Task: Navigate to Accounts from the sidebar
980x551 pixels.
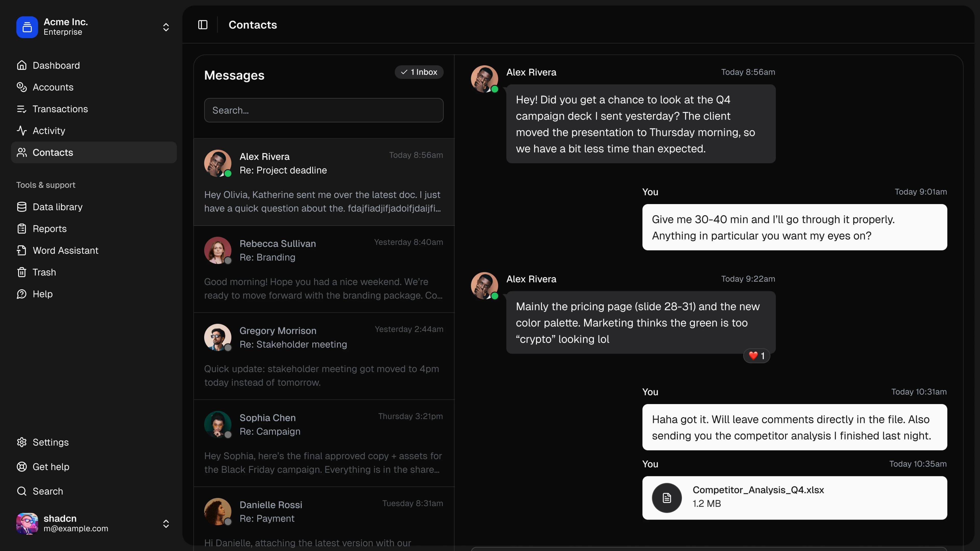Action: click(53, 87)
